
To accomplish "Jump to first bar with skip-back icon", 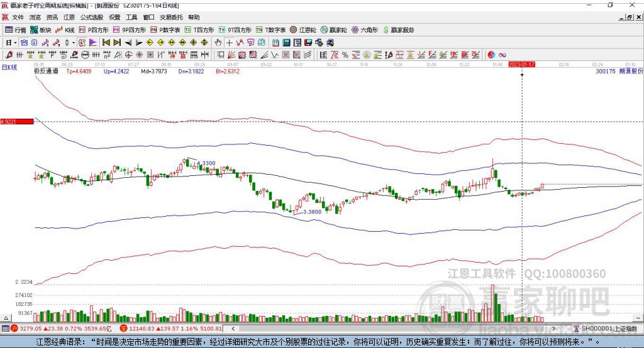I will (106, 43).
